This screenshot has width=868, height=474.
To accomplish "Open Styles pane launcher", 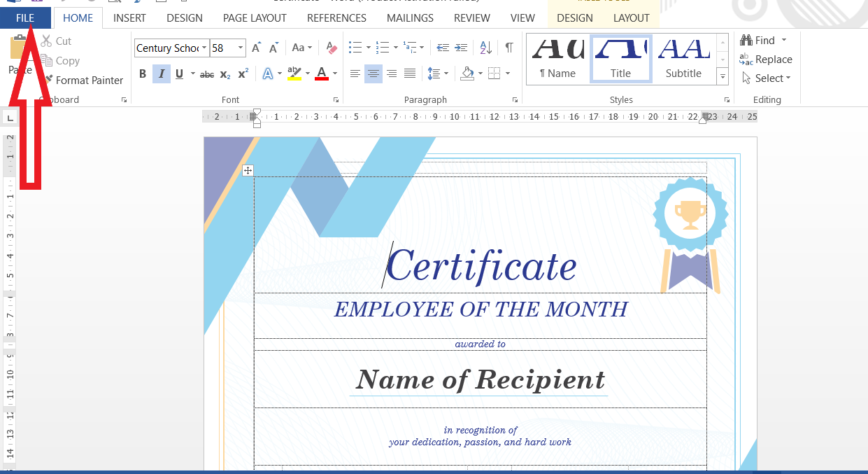I will (727, 100).
